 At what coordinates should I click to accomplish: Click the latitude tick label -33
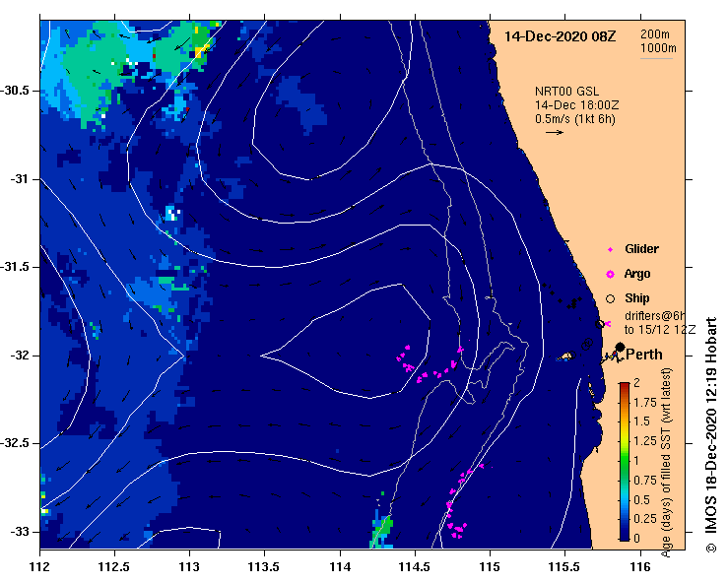pyautogui.click(x=20, y=532)
